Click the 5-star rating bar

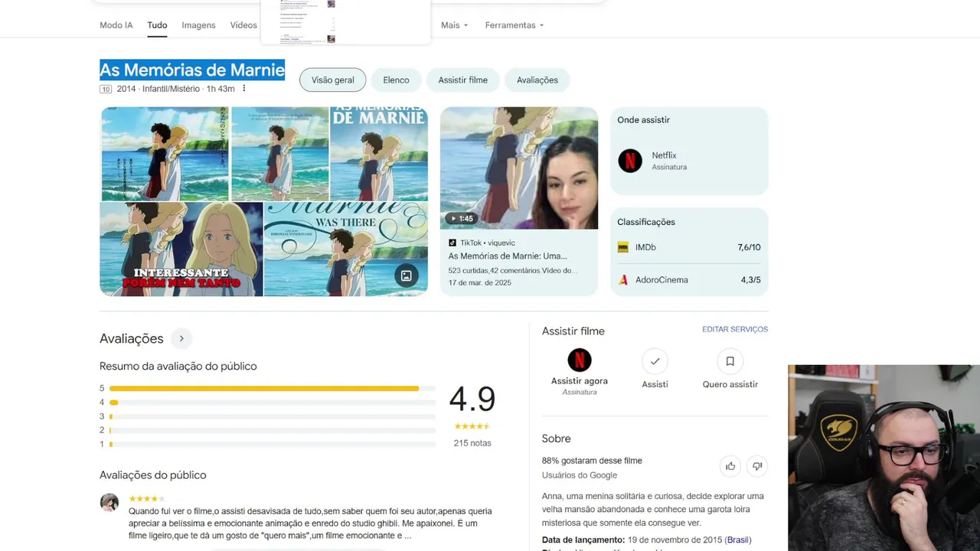pyautogui.click(x=272, y=389)
